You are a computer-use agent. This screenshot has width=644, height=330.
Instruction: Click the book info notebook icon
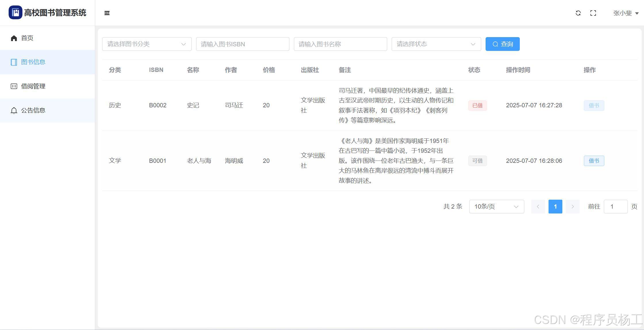pos(14,62)
